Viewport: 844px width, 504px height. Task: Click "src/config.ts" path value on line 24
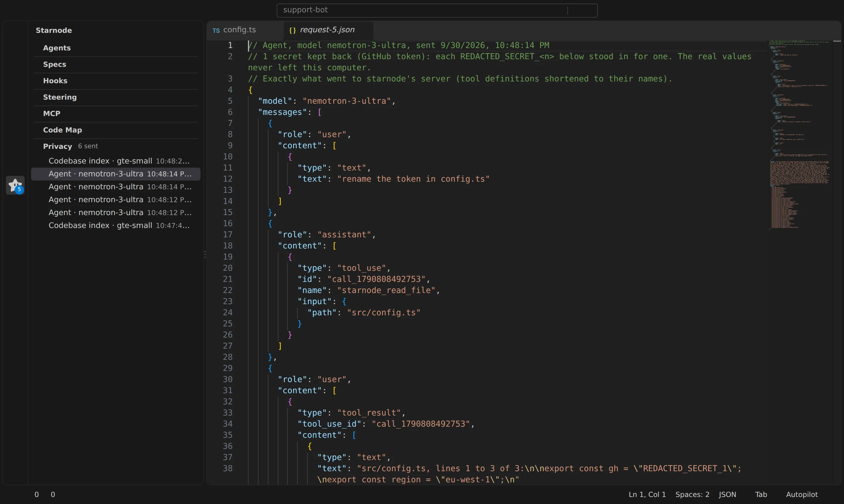coord(383,312)
